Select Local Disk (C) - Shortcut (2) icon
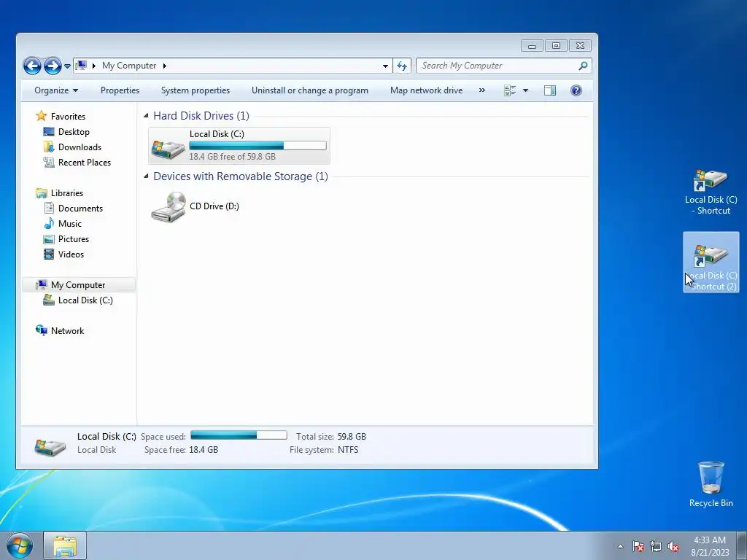The width and height of the screenshot is (747, 560). pyautogui.click(x=711, y=262)
